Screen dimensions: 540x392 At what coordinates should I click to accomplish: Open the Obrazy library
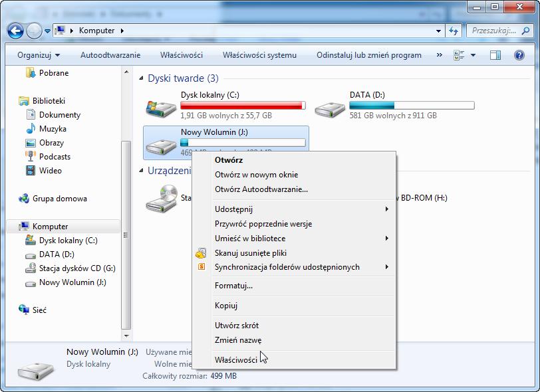pyautogui.click(x=51, y=143)
